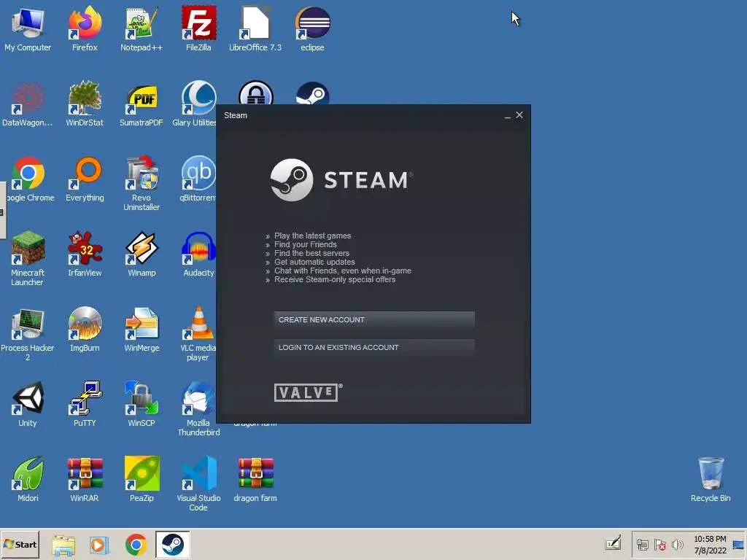Select the Google Chrome desktop shortcut
Viewport: 747px width, 560px height.
[x=28, y=179]
